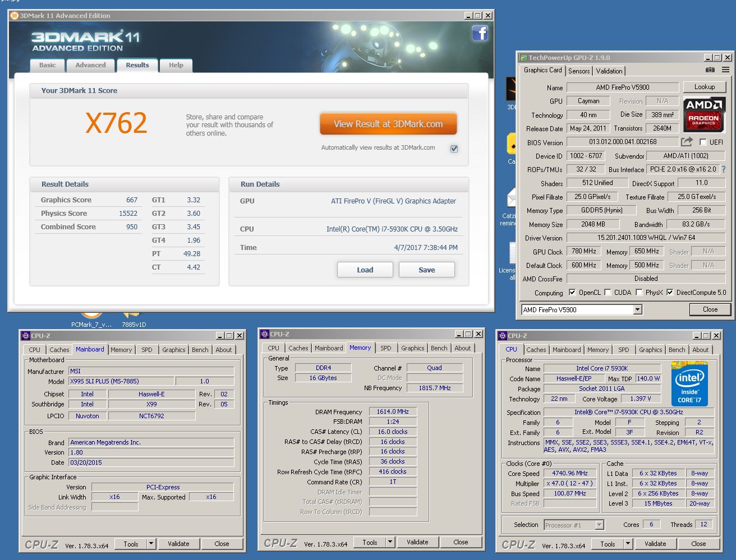Open About tab in Mainboard CPU-Z window

[224, 350]
